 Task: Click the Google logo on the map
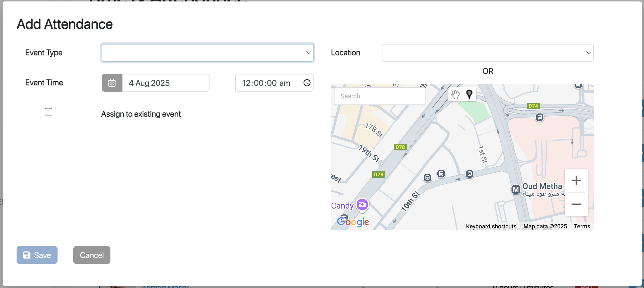[353, 222]
